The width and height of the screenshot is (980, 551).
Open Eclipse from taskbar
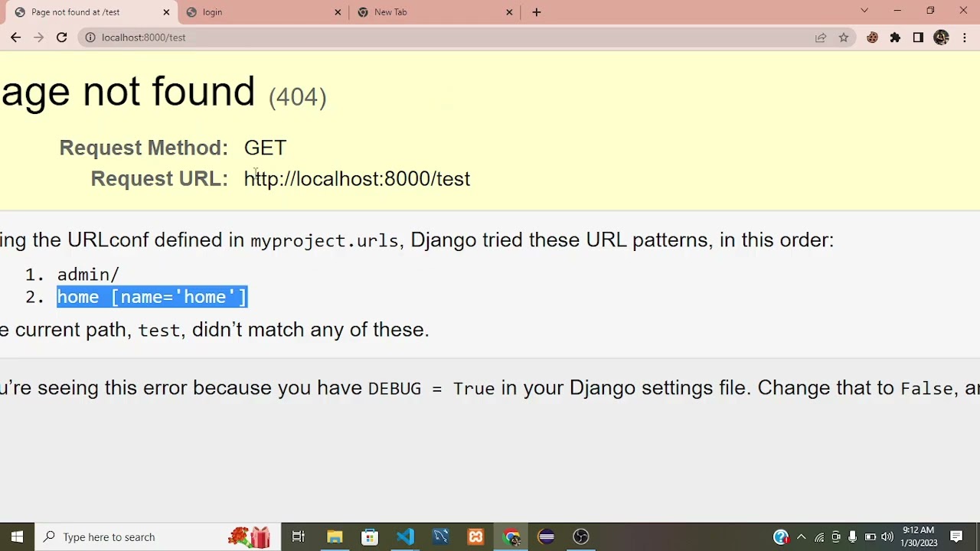coord(546,536)
